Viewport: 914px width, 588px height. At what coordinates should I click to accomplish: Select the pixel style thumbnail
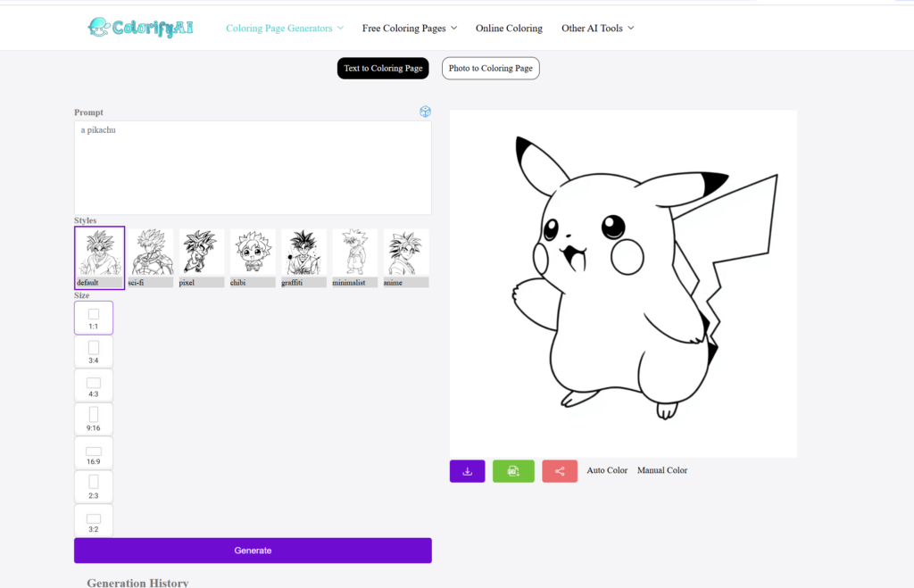[x=202, y=258]
